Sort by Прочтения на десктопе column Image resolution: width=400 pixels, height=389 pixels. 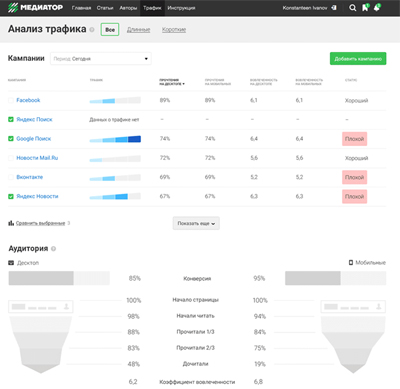coord(172,82)
